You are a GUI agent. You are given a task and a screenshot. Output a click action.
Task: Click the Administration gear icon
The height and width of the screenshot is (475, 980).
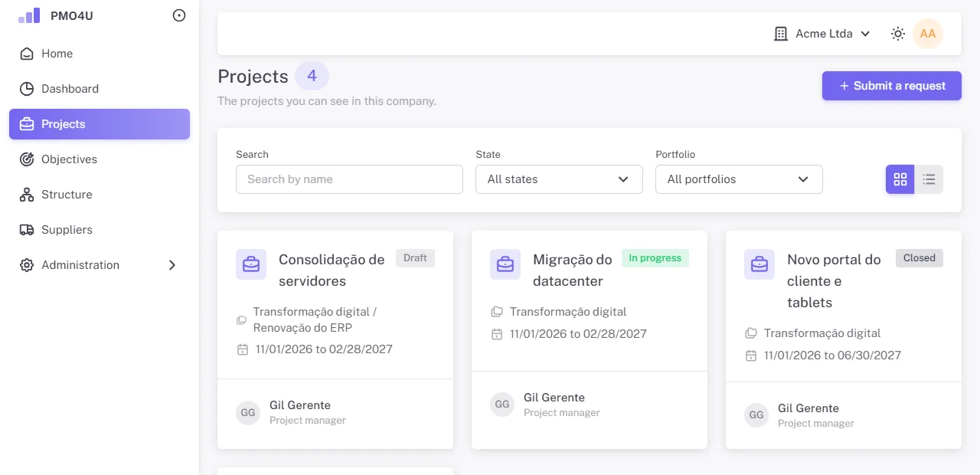pyautogui.click(x=27, y=265)
